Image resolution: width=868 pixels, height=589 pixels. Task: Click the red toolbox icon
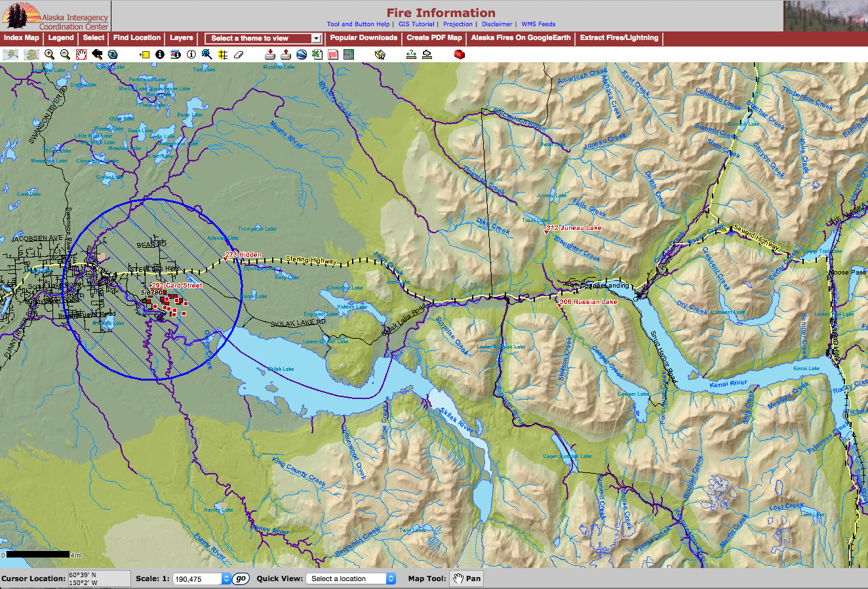[x=459, y=54]
